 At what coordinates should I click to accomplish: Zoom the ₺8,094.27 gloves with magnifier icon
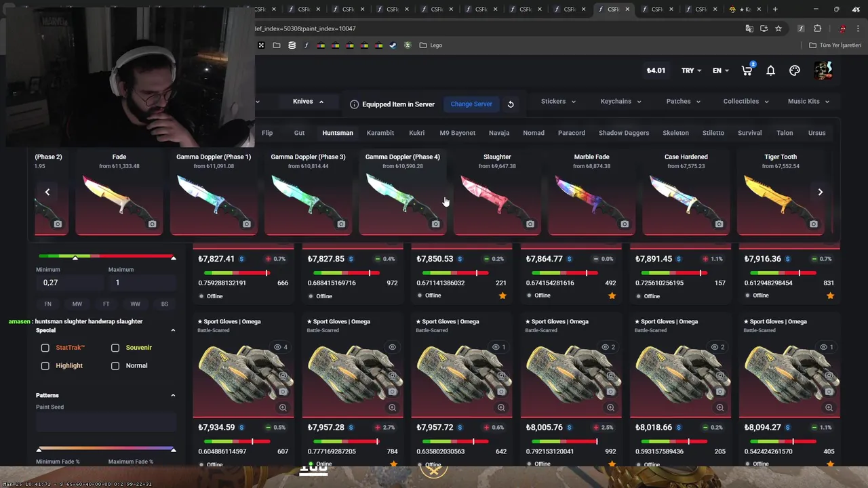(829, 407)
